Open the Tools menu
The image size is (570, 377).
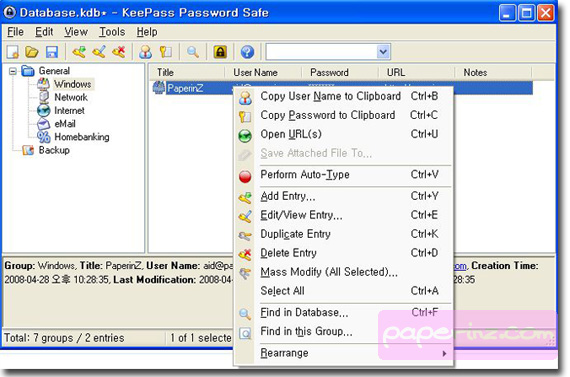112,32
